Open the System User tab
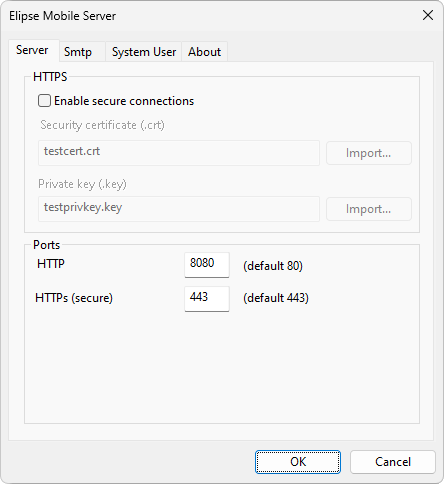444x484 pixels. pos(143,52)
